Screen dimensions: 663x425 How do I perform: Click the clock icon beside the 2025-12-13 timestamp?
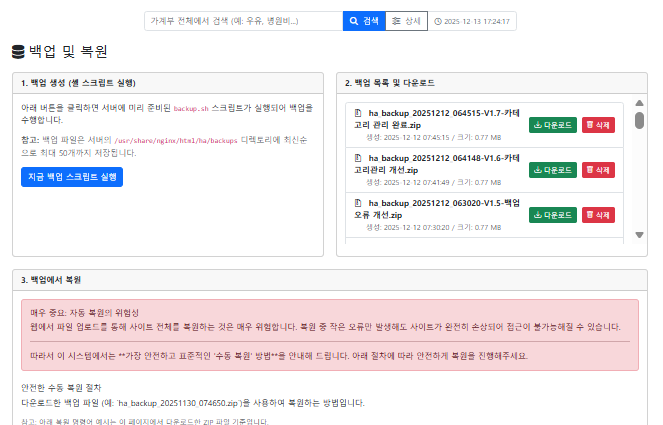coord(438,22)
